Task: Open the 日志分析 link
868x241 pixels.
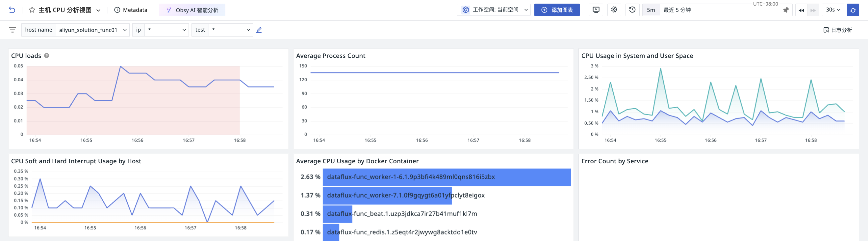Action: 837,30
